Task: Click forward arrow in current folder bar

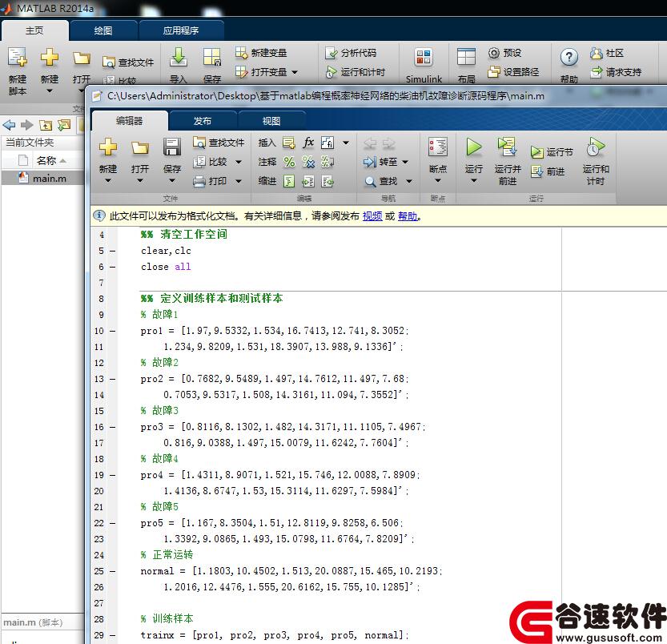Action: (x=26, y=125)
